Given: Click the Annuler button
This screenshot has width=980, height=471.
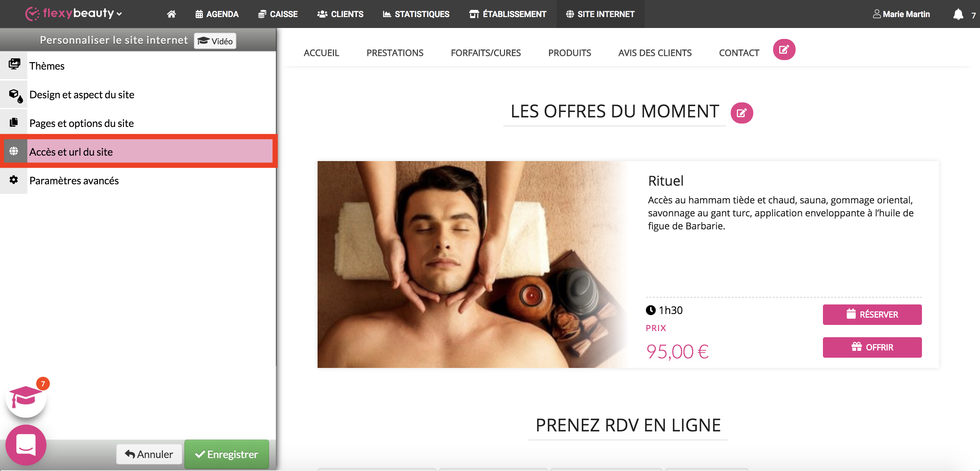Looking at the screenshot, I should 149,454.
